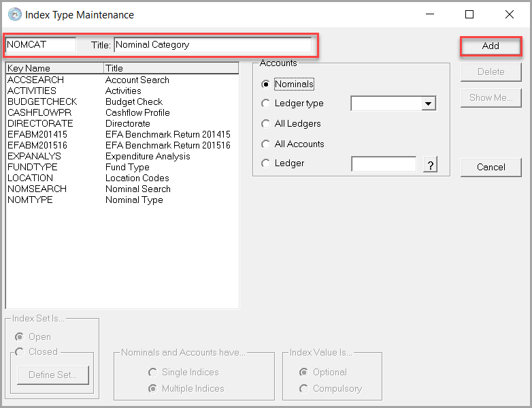The width and height of the screenshot is (532, 408).
Task: Select the All Ledgers radio option
Action: 266,124
